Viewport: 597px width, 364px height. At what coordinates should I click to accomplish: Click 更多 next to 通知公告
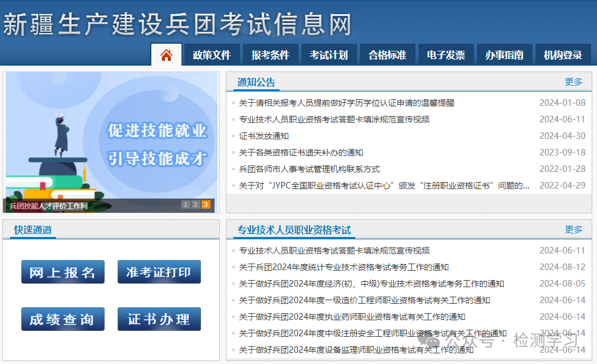[573, 82]
